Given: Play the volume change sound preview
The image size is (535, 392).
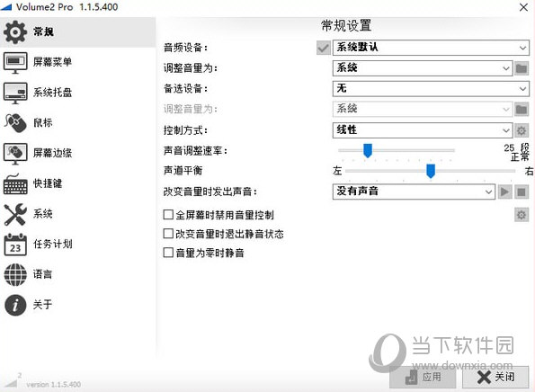Looking at the screenshot, I should (504, 192).
